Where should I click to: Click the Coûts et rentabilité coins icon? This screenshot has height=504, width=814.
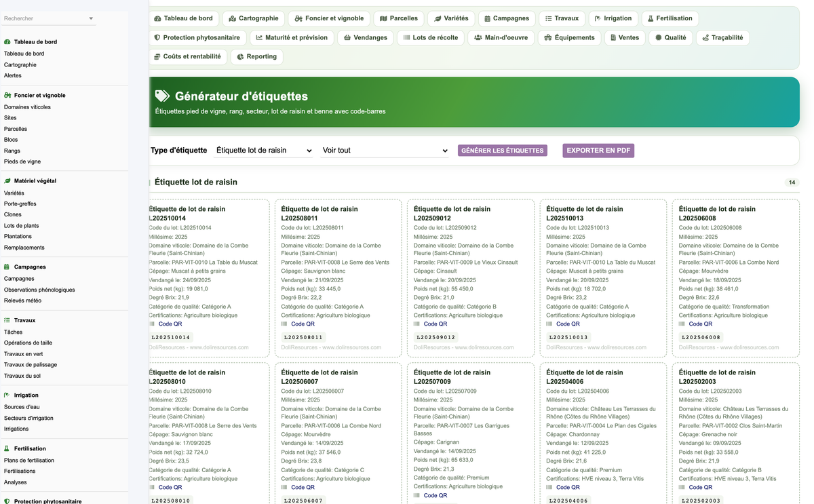tap(157, 57)
